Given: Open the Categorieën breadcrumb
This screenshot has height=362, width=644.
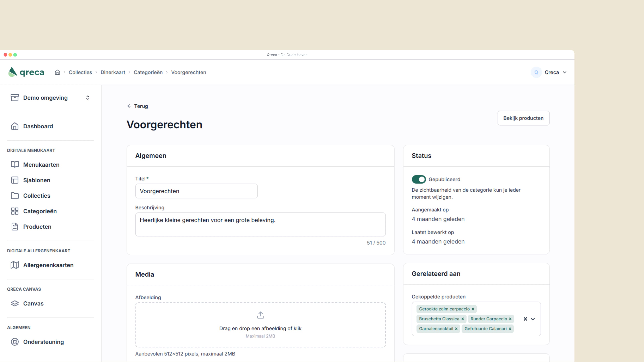Looking at the screenshot, I should [x=148, y=72].
